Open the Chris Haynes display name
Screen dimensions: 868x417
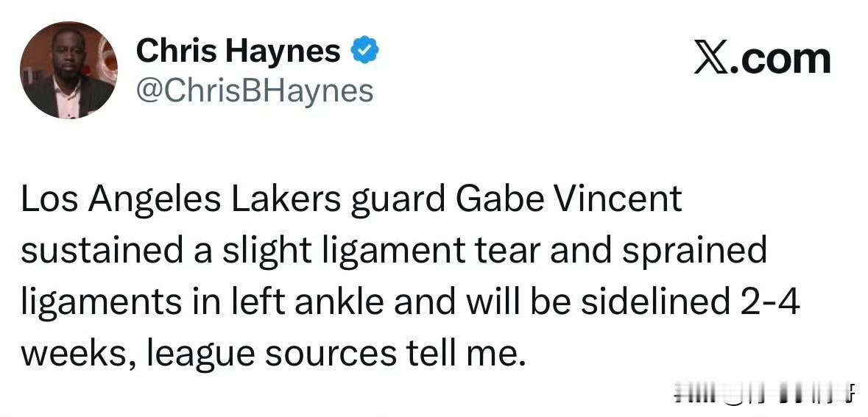point(238,51)
